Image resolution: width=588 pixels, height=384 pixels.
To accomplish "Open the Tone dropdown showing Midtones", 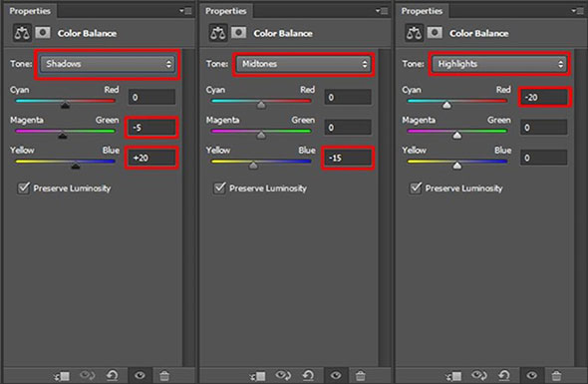I will [303, 64].
